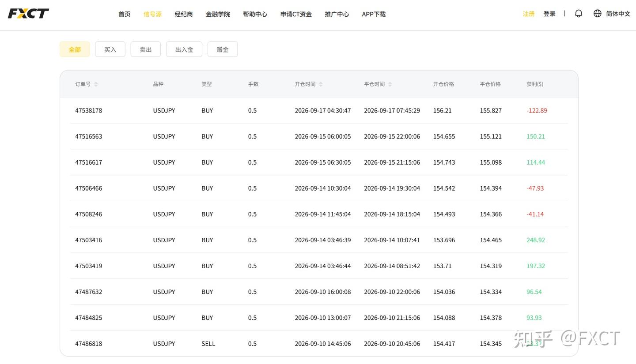Open 金融学院 navigation item
Image resolution: width=636 pixels, height=364 pixels.
(x=218, y=14)
